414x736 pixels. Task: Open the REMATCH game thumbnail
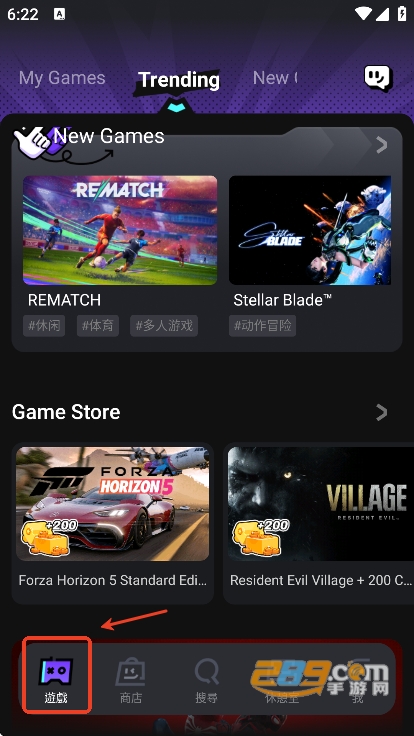click(x=120, y=230)
